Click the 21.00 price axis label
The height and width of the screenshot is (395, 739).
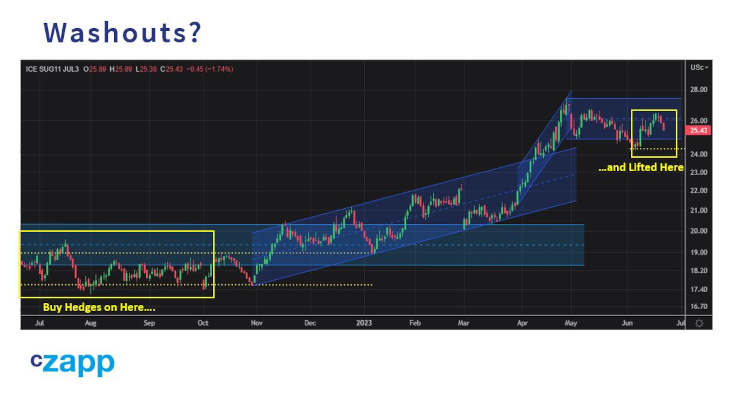tap(698, 211)
